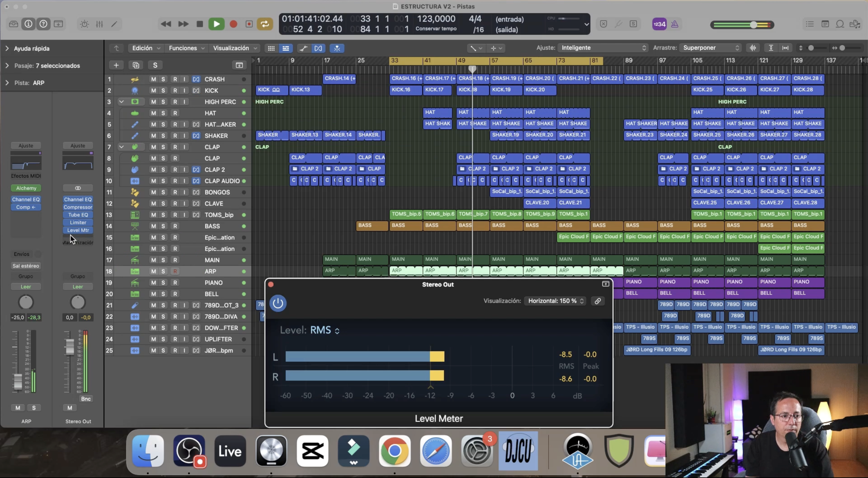The width and height of the screenshot is (868, 478).
Task: Click the Tube EQ plugin slot
Action: click(78, 215)
